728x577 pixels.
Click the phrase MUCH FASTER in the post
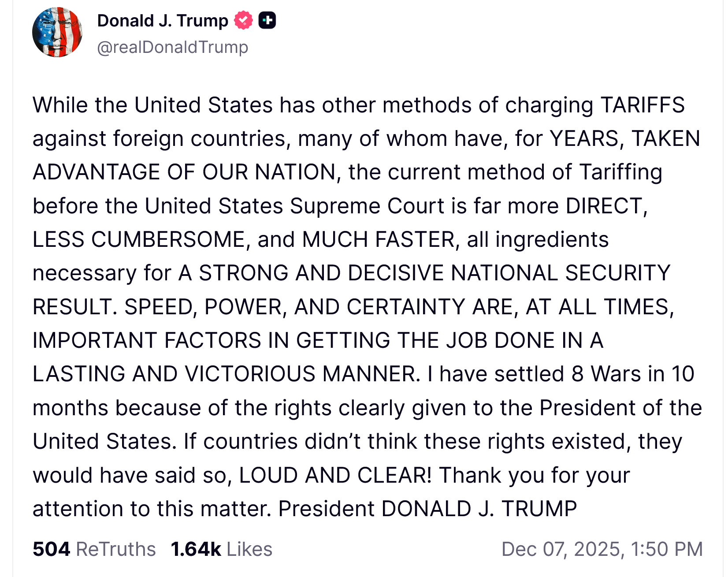[x=378, y=240]
